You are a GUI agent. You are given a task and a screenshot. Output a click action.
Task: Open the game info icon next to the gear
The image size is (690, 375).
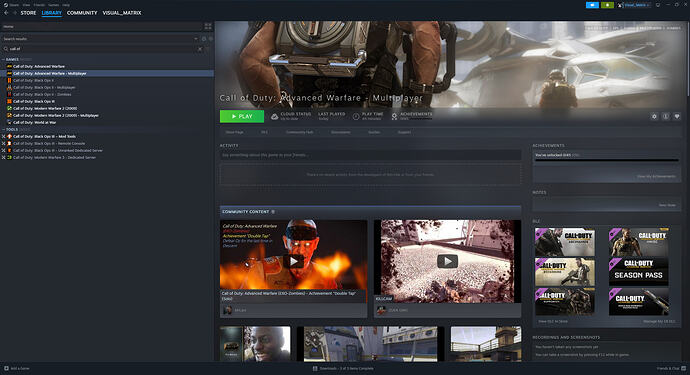tap(665, 116)
